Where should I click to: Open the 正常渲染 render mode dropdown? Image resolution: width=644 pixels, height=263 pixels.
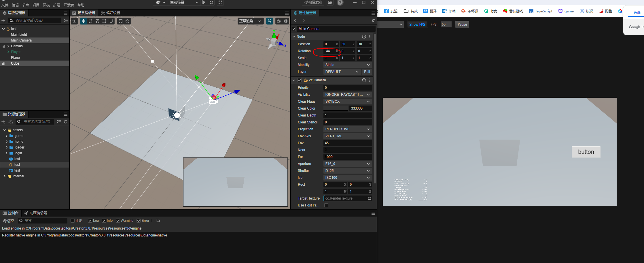[250, 21]
